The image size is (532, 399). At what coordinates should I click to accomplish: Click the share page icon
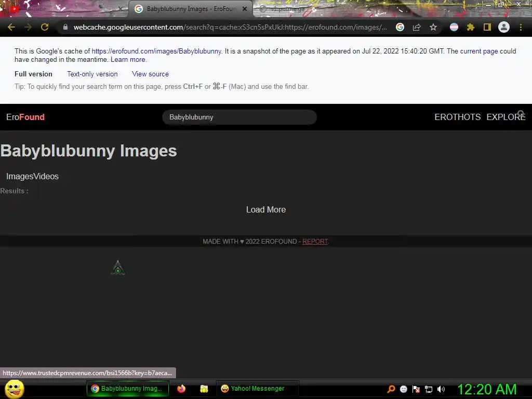click(417, 27)
